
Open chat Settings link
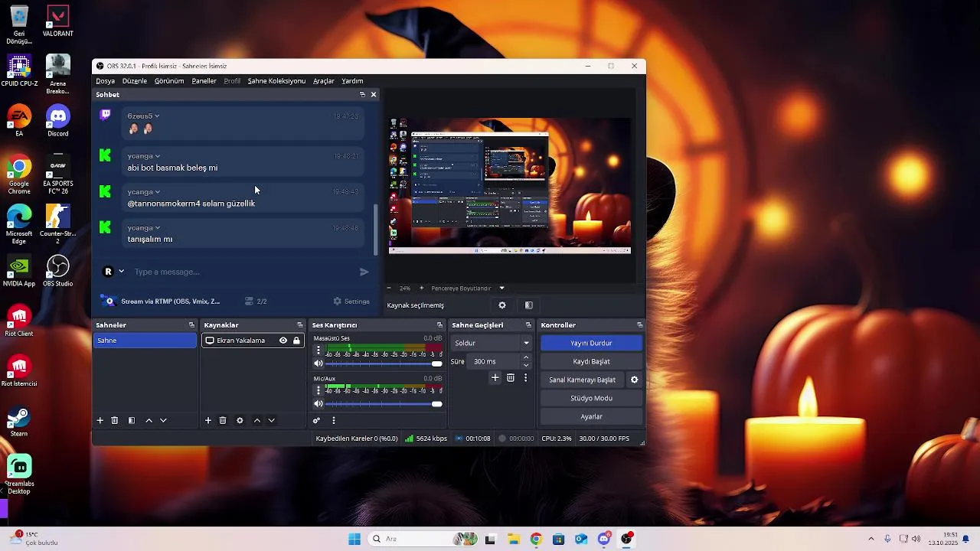(351, 302)
